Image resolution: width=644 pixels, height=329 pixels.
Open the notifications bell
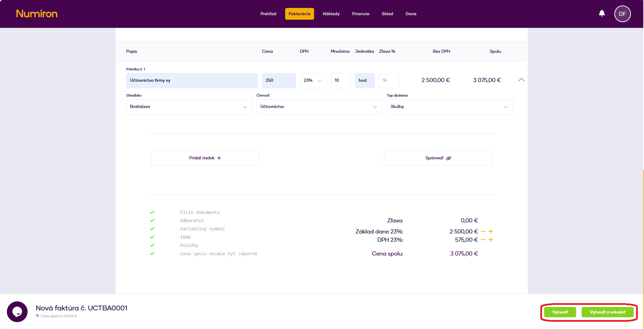[602, 13]
